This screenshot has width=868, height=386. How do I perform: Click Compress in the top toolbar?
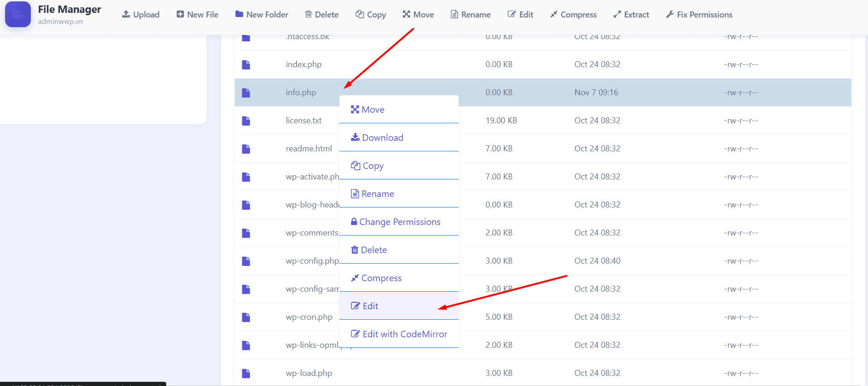tap(573, 15)
